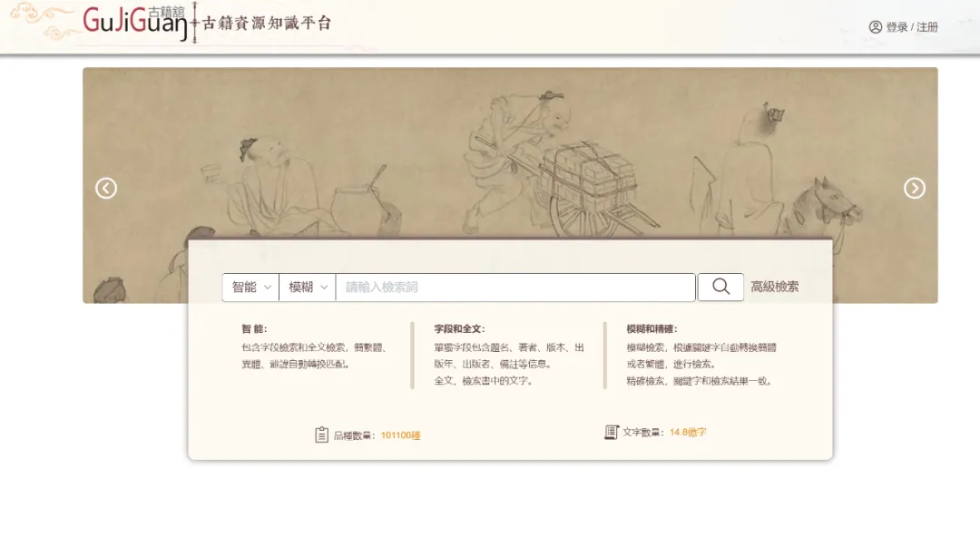The height and width of the screenshot is (537, 980).
Task: Click the banner painting image
Action: [x=510, y=153]
